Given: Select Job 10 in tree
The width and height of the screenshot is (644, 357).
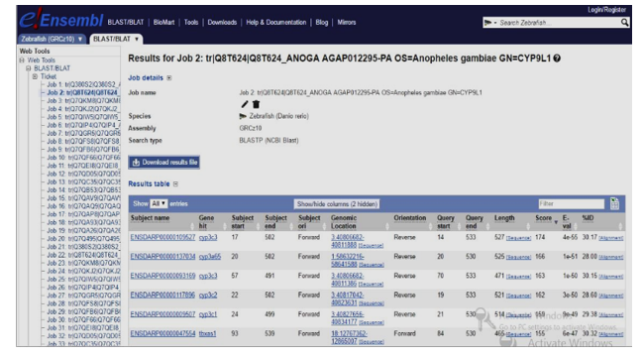Looking at the screenshot, I should tap(83, 158).
